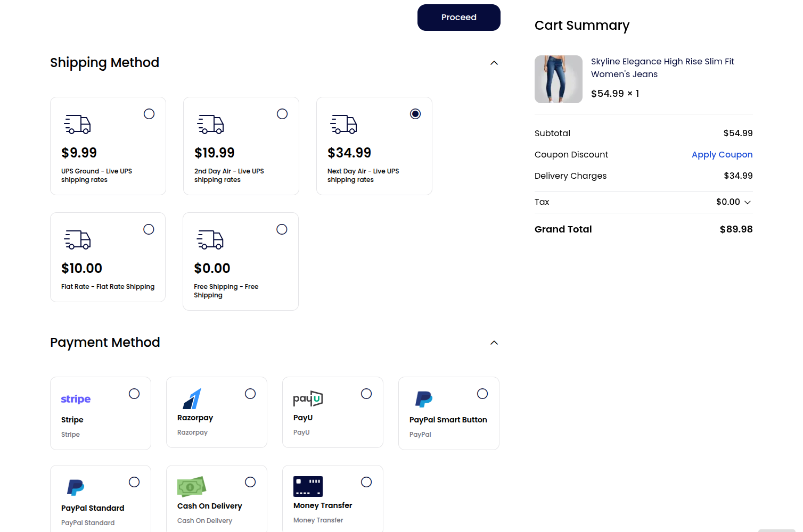Viewport: 803px width, 532px height.
Task: Click 'UPS Ground - Live UPS shipping rates' text
Action: pos(96,176)
